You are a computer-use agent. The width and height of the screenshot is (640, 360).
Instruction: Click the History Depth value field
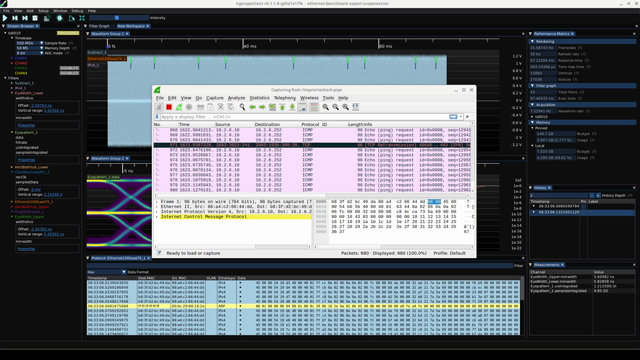pos(559,196)
